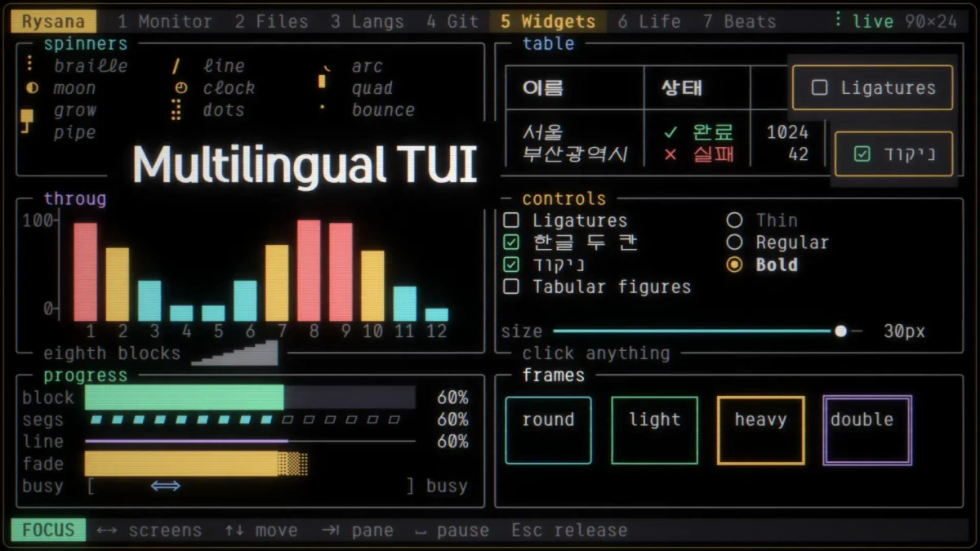980x551 pixels.
Task: Click the quad spinner block icon
Action: [x=323, y=82]
